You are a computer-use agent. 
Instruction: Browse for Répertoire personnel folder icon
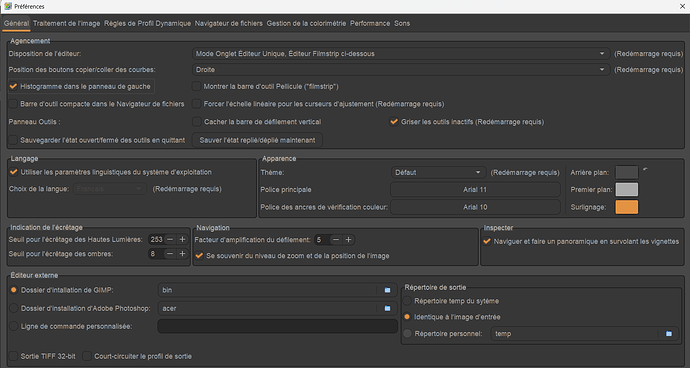click(668, 334)
